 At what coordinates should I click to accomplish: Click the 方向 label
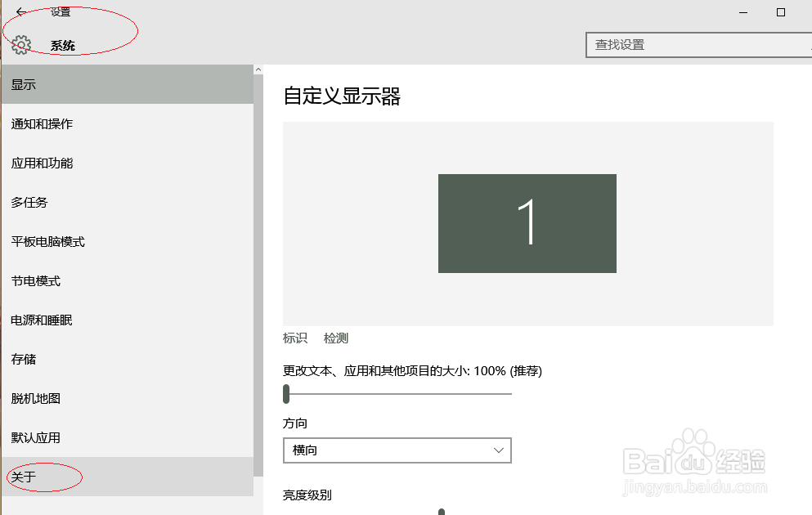pos(295,423)
